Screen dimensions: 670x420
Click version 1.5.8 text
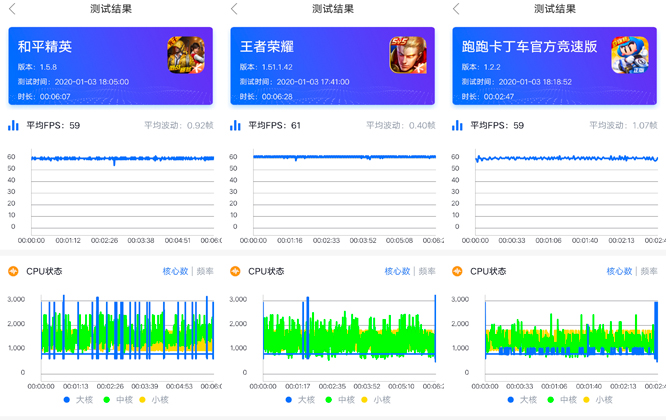[x=37, y=67]
